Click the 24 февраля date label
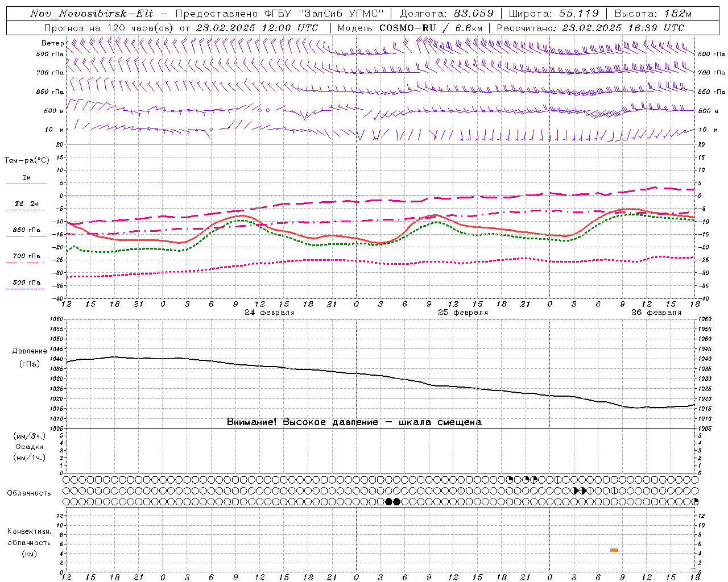The image size is (728, 582). coord(270,313)
